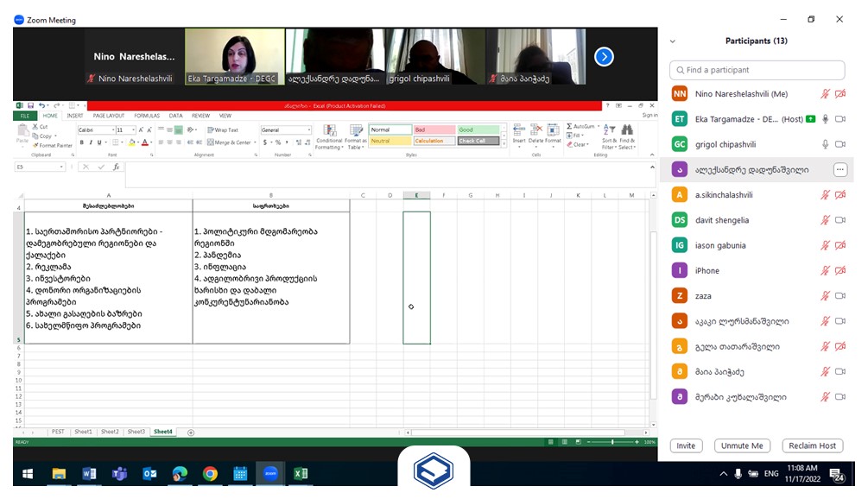This screenshot has width=868, height=499.
Task: Click the Name Box showing E5
Action: [39, 167]
